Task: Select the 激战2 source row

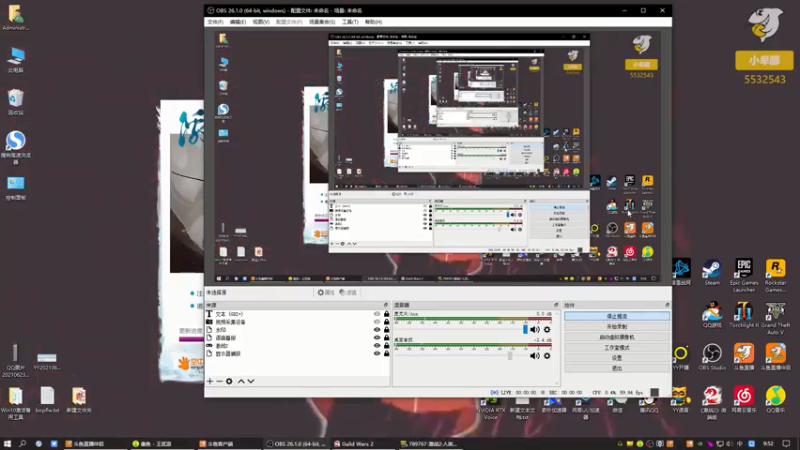Action: click(x=297, y=345)
